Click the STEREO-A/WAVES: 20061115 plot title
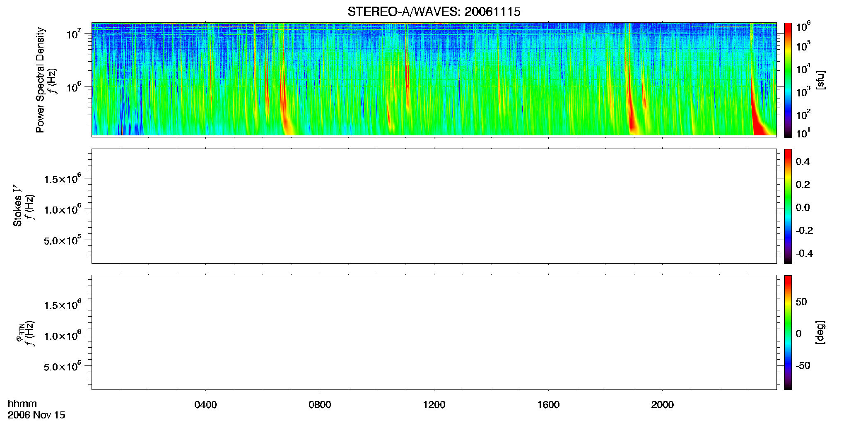Screen dimensions: 868x447 point(434,12)
